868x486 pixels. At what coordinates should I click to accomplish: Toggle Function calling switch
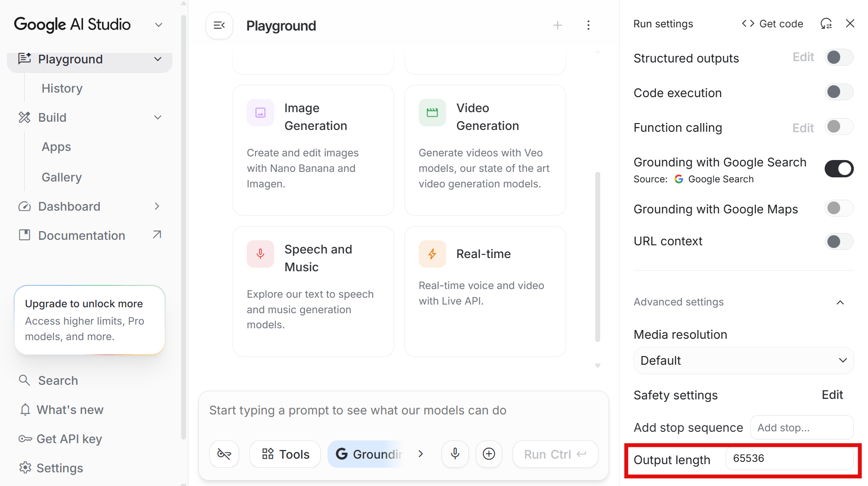tap(839, 127)
